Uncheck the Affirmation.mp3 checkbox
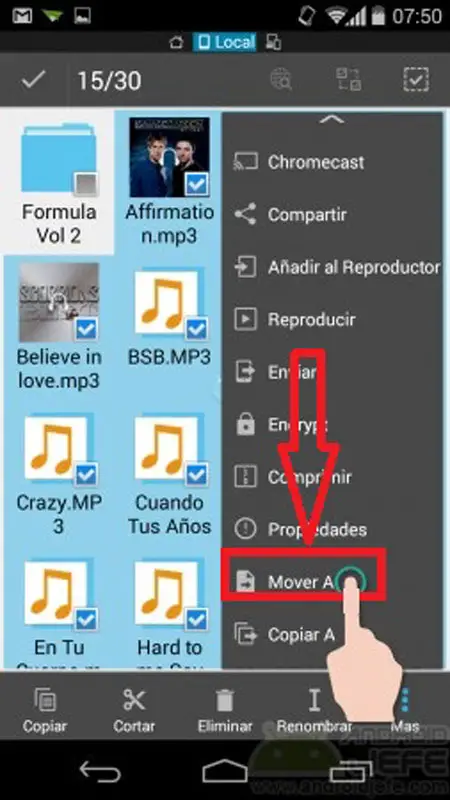Viewport: 450px width, 800px height. pyautogui.click(x=196, y=184)
